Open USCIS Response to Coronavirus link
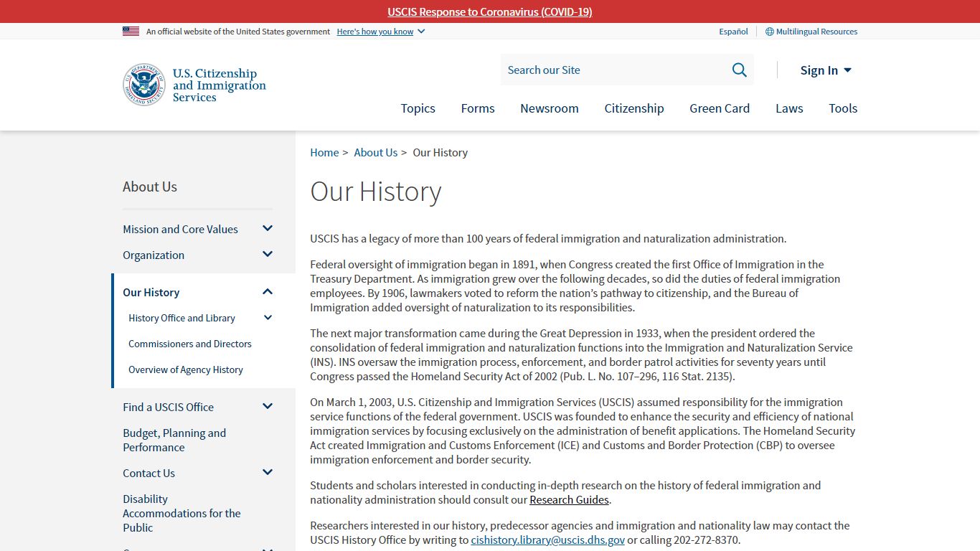 click(490, 11)
